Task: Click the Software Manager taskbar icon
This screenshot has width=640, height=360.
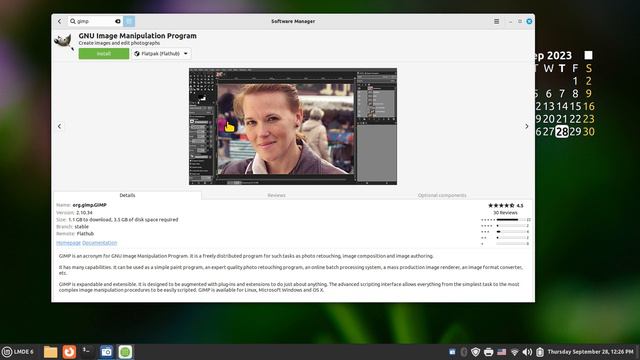Action: [x=125, y=351]
